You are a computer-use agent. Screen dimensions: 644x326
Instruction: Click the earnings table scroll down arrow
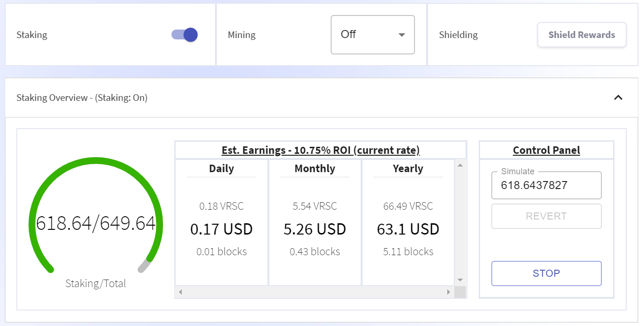460,280
